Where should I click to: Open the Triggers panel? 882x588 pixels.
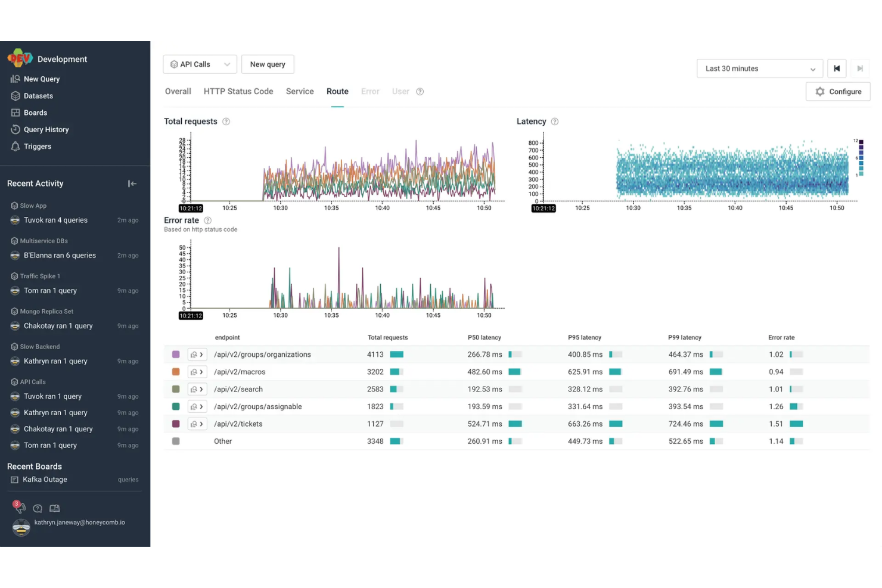click(15, 147)
